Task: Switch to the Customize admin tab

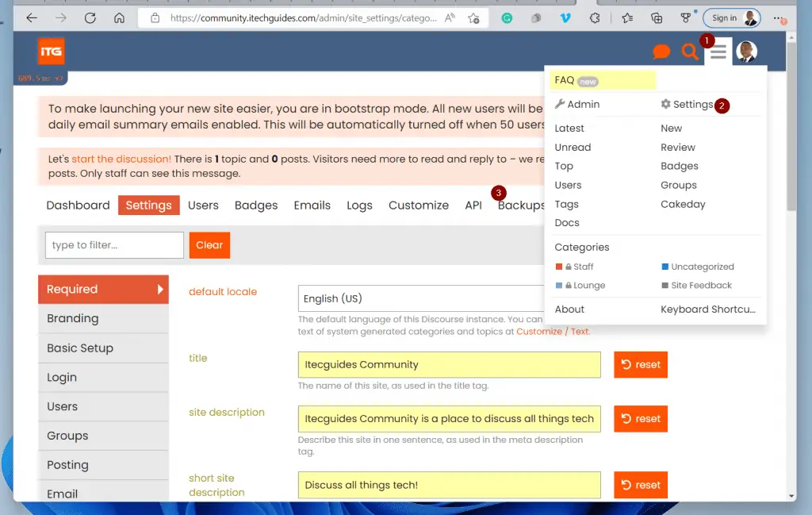Action: (419, 206)
